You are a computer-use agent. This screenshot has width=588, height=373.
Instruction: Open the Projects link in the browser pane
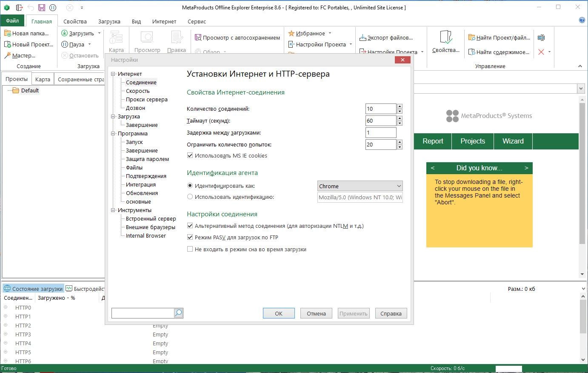click(x=473, y=141)
